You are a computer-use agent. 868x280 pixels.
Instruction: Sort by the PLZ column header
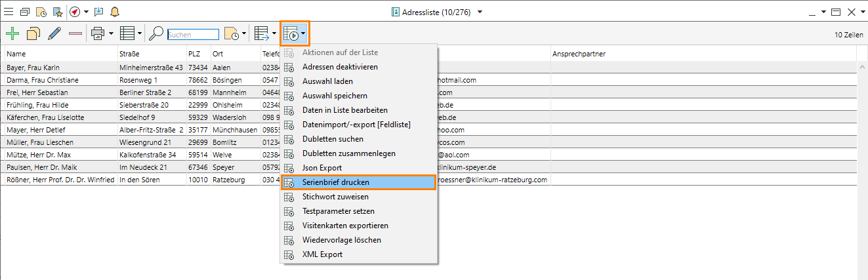(198, 53)
